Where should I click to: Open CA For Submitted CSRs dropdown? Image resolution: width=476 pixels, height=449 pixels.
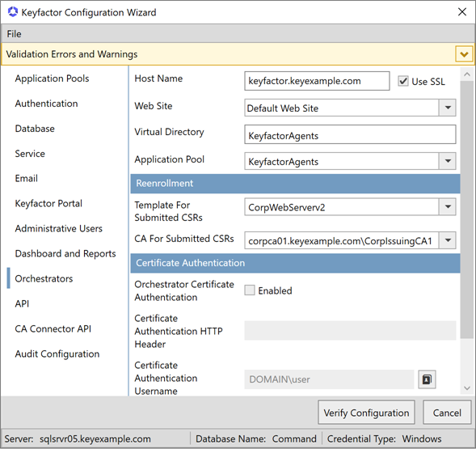[448, 240]
